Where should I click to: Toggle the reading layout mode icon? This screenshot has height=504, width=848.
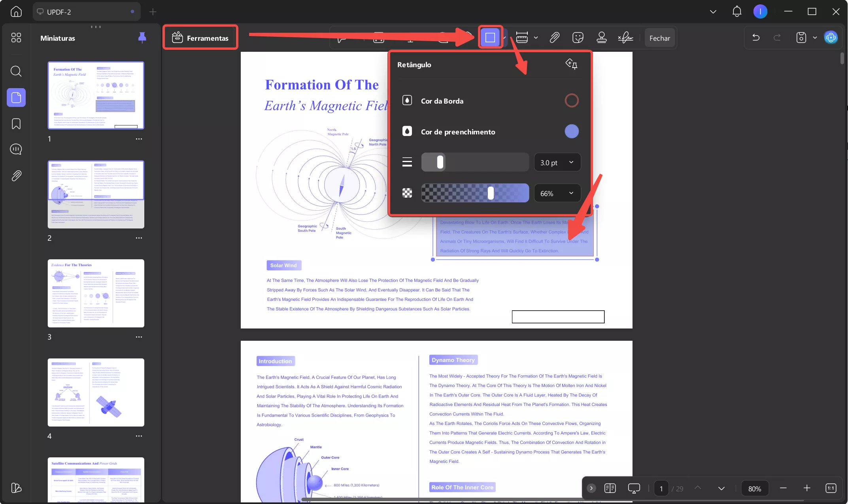click(610, 489)
